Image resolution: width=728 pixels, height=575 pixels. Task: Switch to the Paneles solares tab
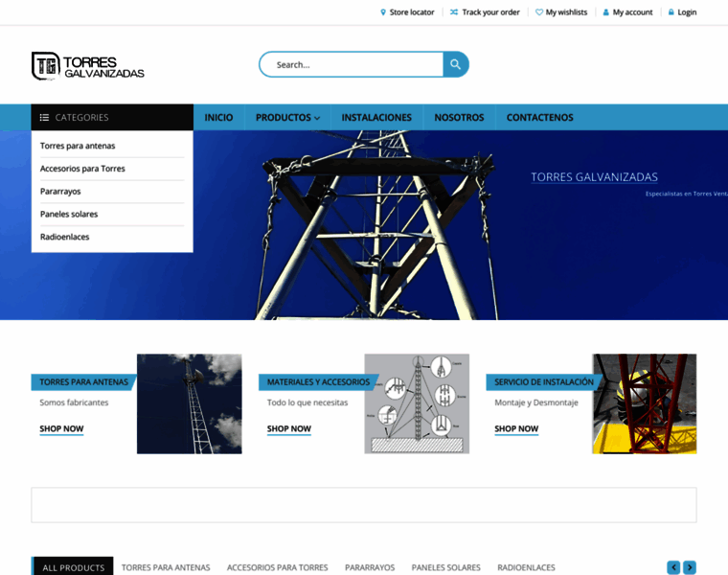445,567
